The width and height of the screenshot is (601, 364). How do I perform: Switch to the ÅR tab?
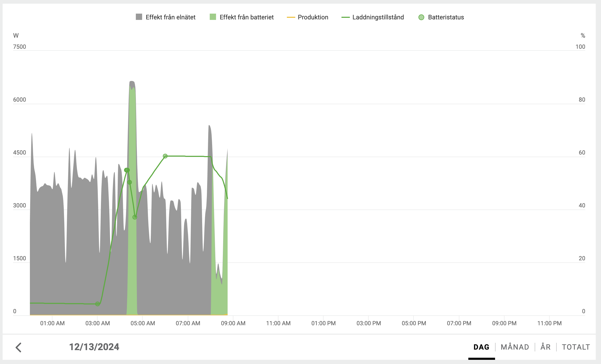pos(545,347)
